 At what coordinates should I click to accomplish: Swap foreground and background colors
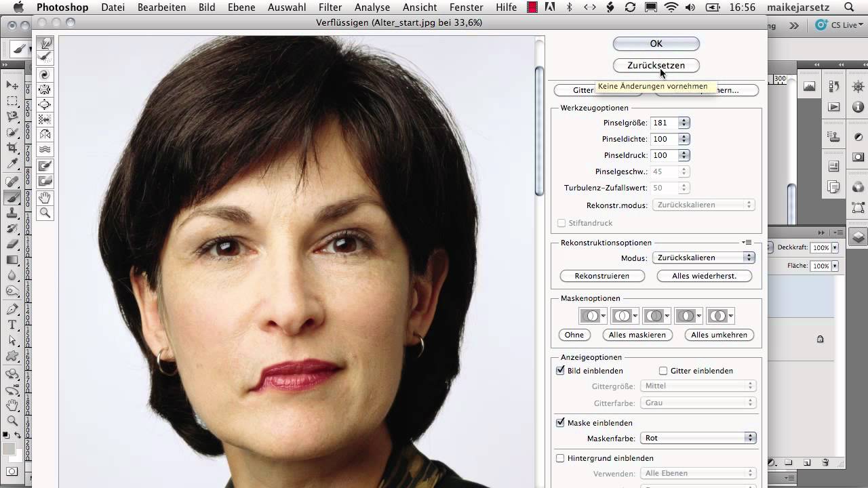tap(18, 434)
